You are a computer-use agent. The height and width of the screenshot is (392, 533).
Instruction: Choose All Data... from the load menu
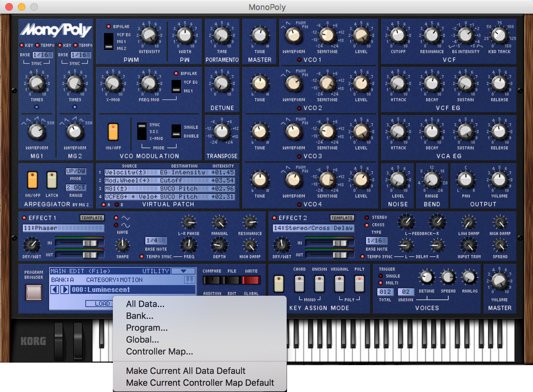145,304
